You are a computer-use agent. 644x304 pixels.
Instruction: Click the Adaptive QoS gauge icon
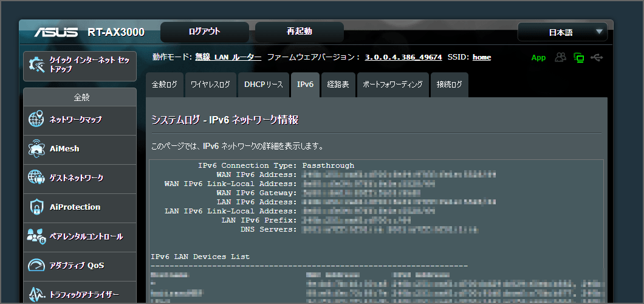[36, 265]
